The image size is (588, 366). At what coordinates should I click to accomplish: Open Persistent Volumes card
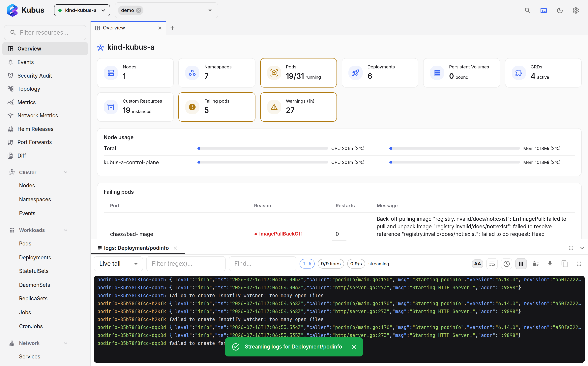[462, 73]
